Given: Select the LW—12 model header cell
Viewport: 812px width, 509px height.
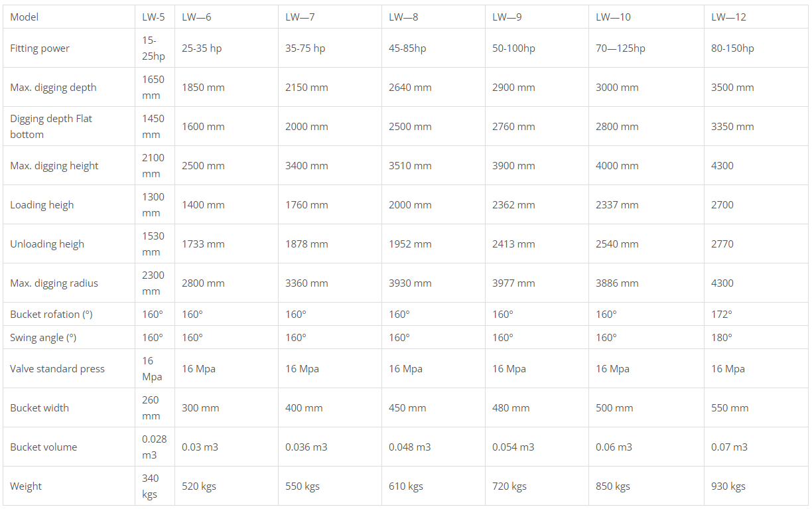Looking at the screenshot, I should tap(728, 17).
